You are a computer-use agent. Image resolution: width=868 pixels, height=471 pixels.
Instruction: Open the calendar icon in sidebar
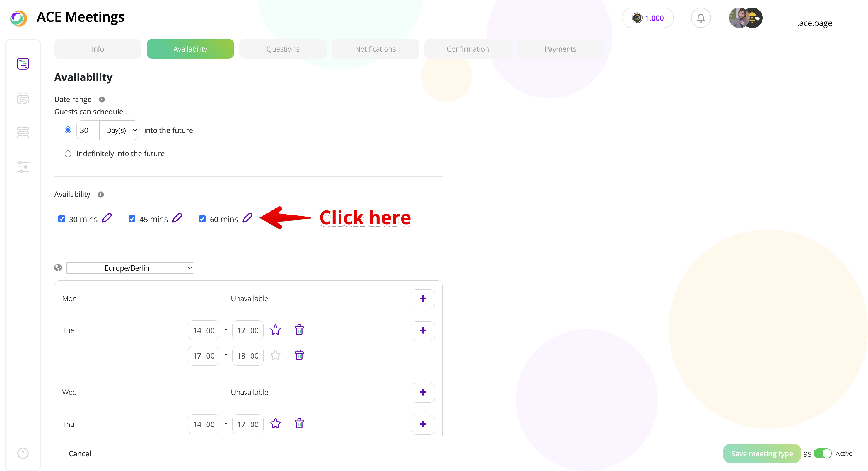pyautogui.click(x=23, y=99)
